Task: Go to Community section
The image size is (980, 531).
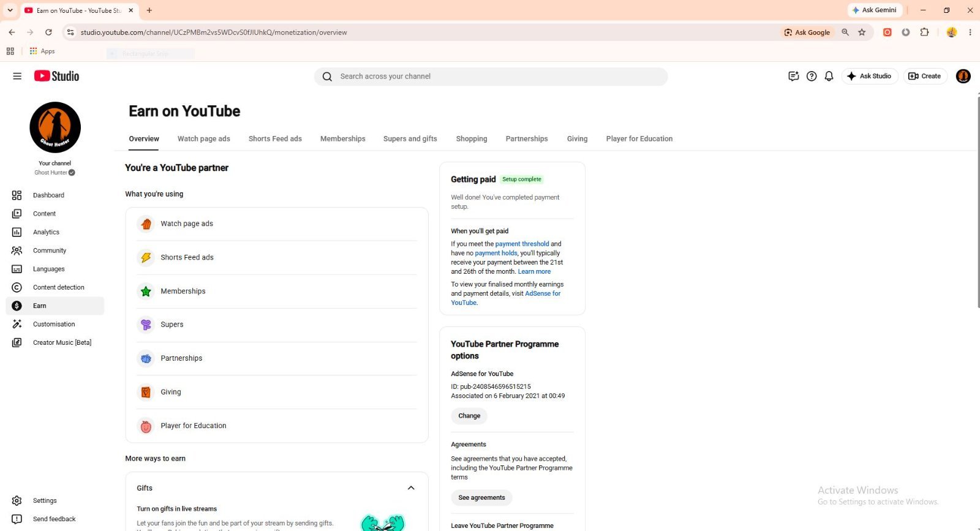Action: click(50, 250)
